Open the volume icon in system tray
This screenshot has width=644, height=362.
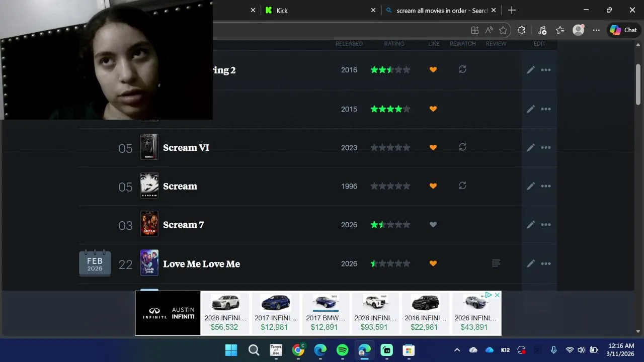click(581, 350)
